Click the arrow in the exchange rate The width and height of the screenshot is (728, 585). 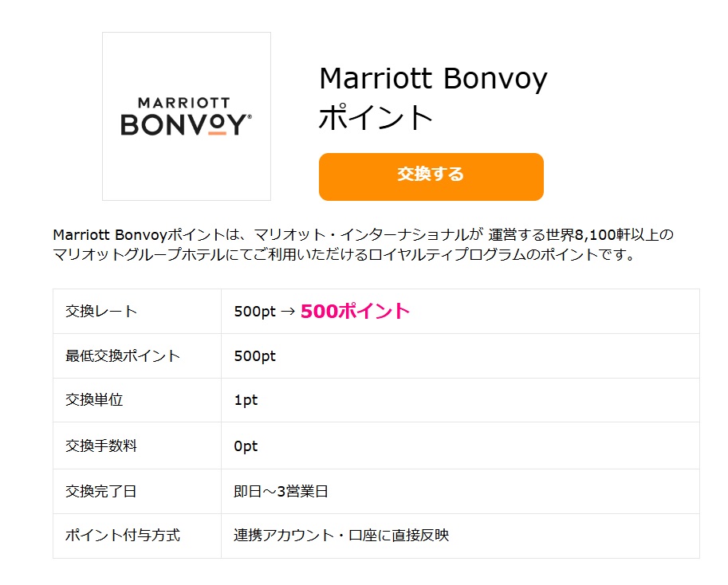coord(288,312)
